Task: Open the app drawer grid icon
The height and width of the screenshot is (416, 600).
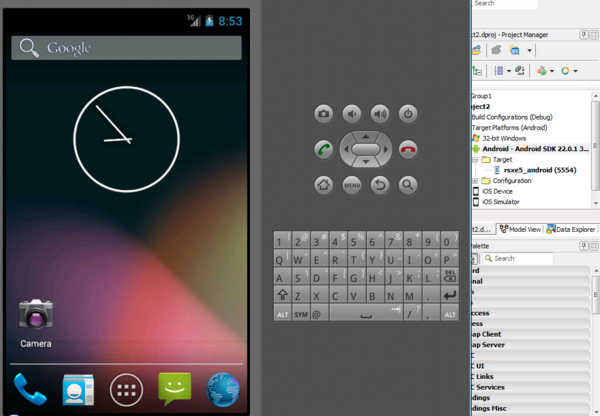Action: [126, 389]
